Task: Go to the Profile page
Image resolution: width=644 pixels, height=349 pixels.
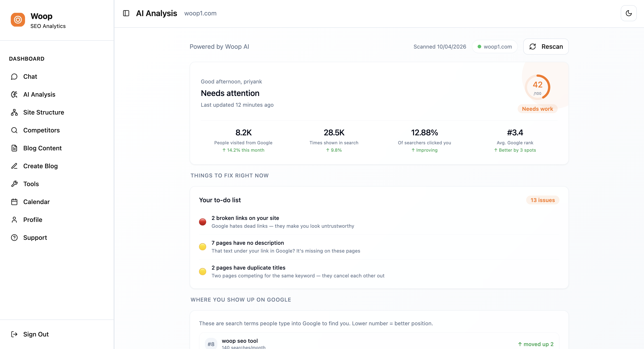Action: (x=32, y=220)
